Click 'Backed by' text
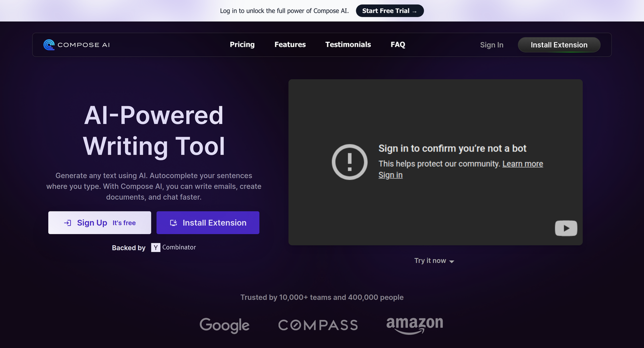644x348 pixels. (x=129, y=248)
